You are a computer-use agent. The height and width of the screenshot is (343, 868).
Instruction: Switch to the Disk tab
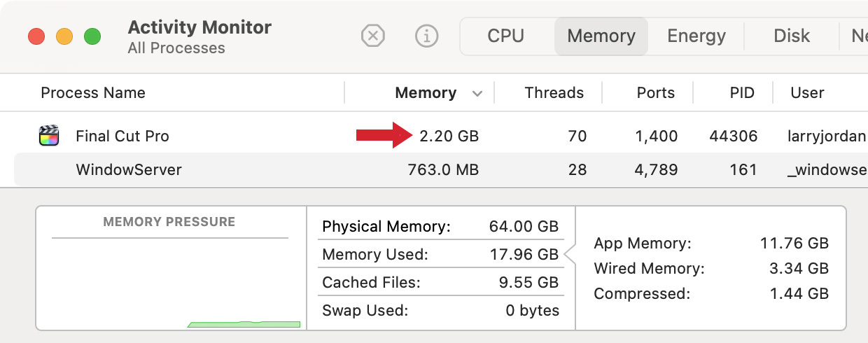click(792, 36)
